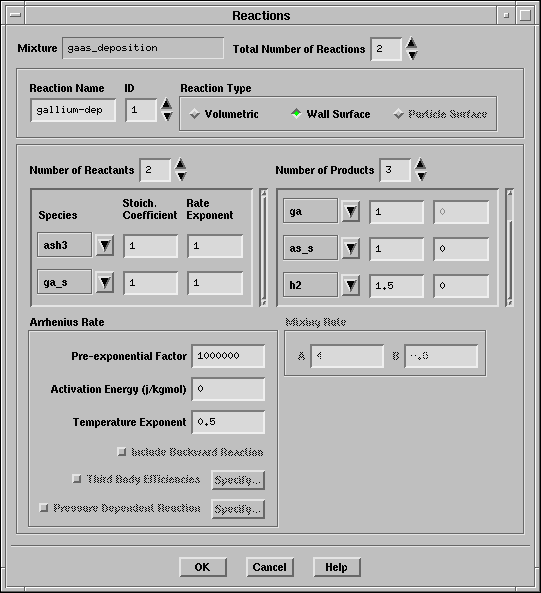
Task: Edit the Activation Energy field
Action: point(228,389)
